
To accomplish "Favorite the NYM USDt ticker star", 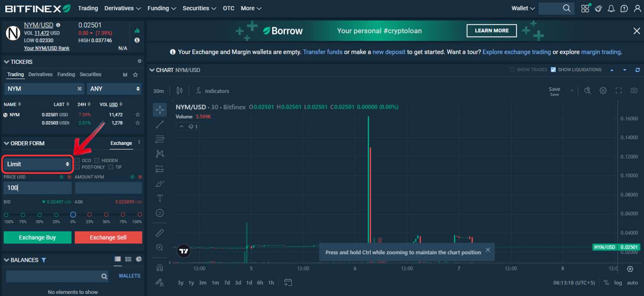I will [x=138, y=123].
